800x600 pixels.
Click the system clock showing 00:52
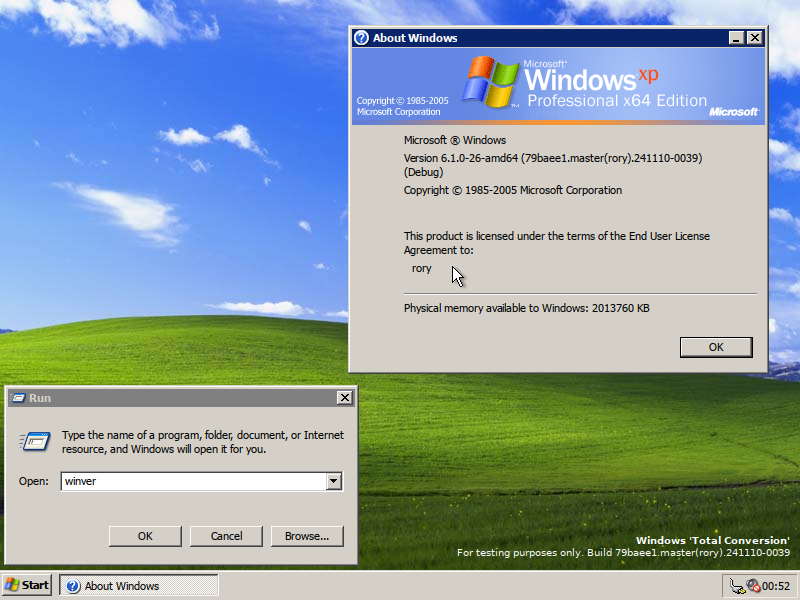pyautogui.click(x=776, y=586)
